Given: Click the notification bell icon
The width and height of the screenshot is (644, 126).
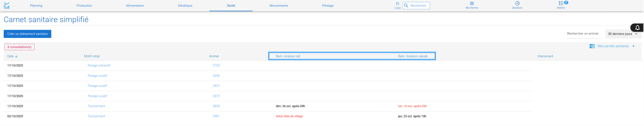Looking at the screenshot, I should tap(637, 28).
